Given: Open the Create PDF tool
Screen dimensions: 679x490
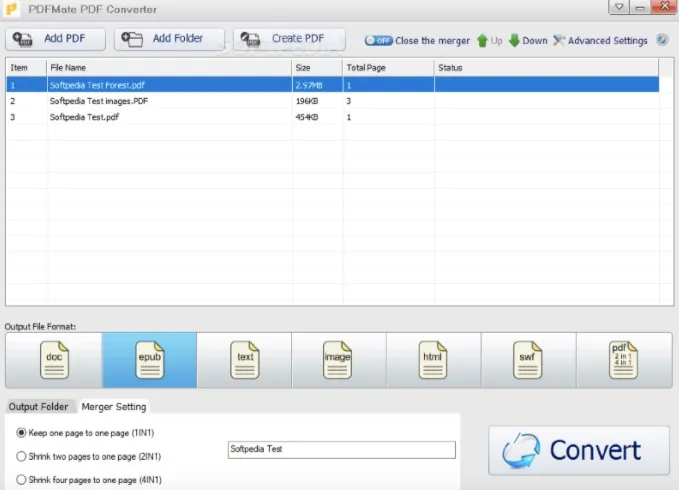Looking at the screenshot, I should 289,39.
